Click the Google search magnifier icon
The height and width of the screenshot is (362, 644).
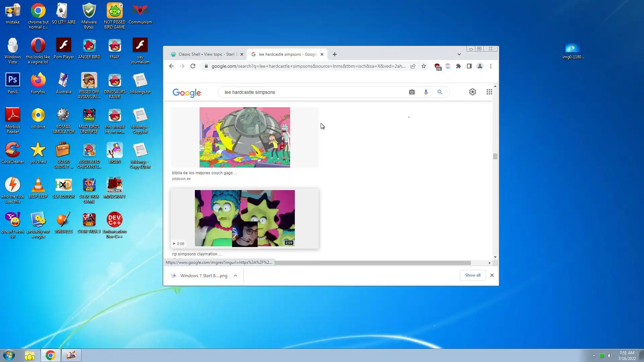point(440,92)
